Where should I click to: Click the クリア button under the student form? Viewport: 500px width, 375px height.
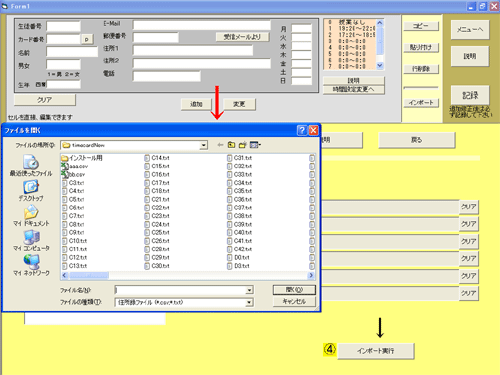tap(45, 100)
